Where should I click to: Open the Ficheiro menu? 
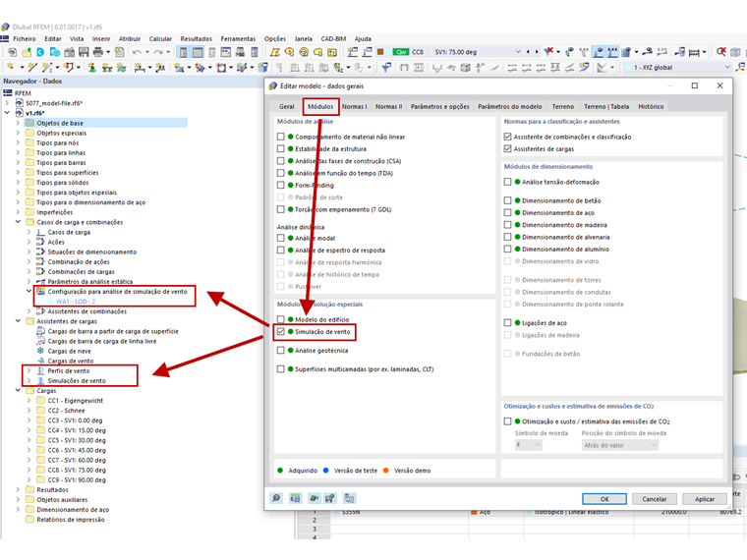click(25, 39)
